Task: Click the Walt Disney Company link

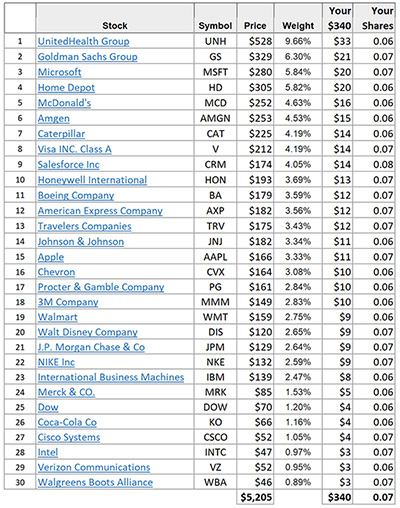Action: 88,332
